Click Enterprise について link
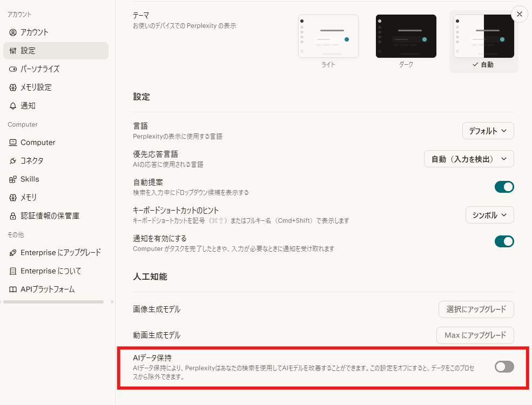532x405 pixels. coord(56,271)
